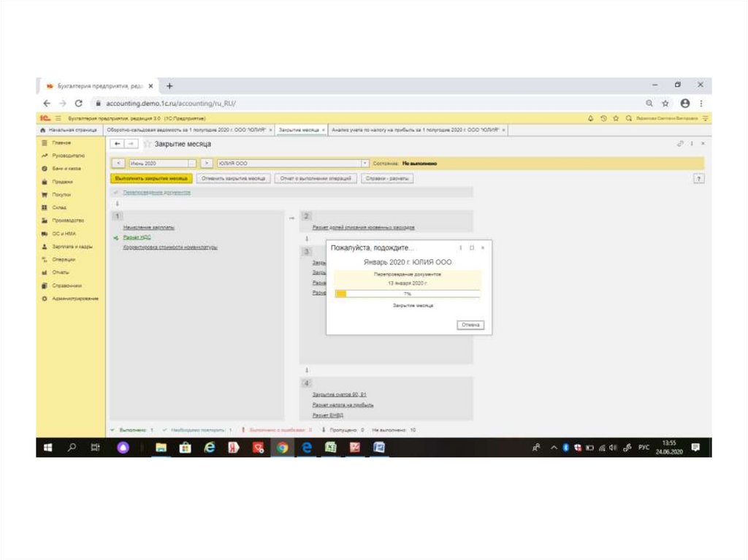Go to next period with the '>' button
748x560 pixels.
pyautogui.click(x=207, y=164)
